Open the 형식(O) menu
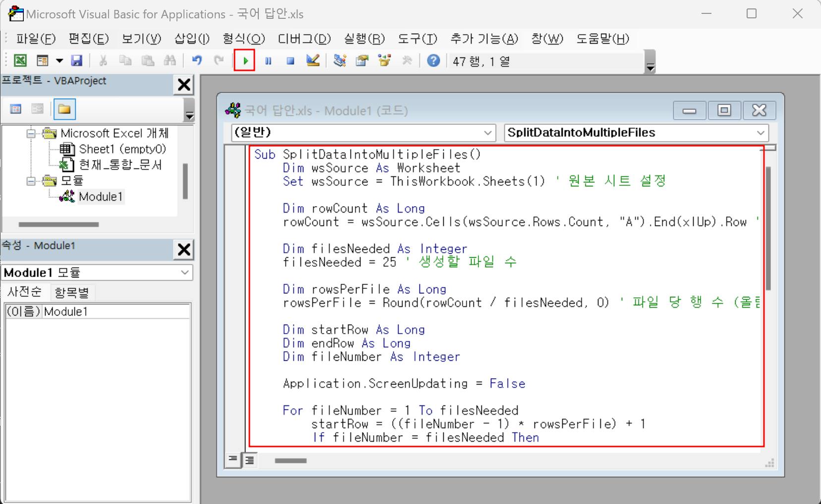The height and width of the screenshot is (504, 821). pyautogui.click(x=244, y=39)
